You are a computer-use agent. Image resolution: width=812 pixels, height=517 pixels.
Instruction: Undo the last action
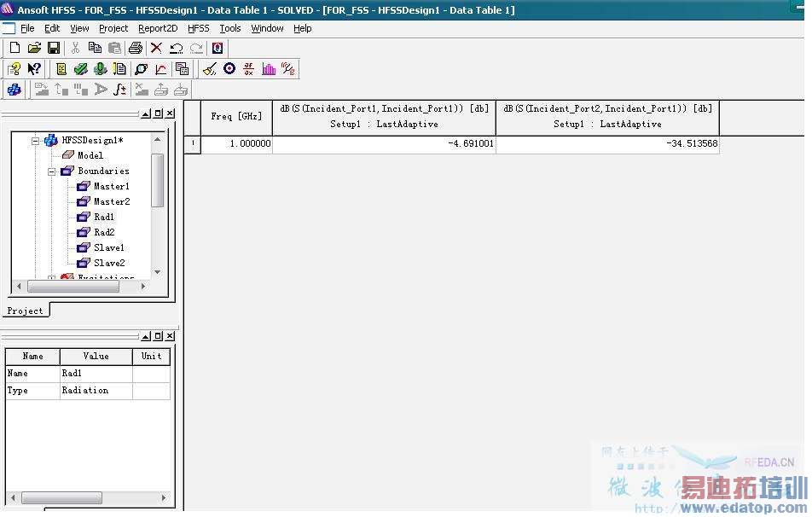pyautogui.click(x=176, y=48)
